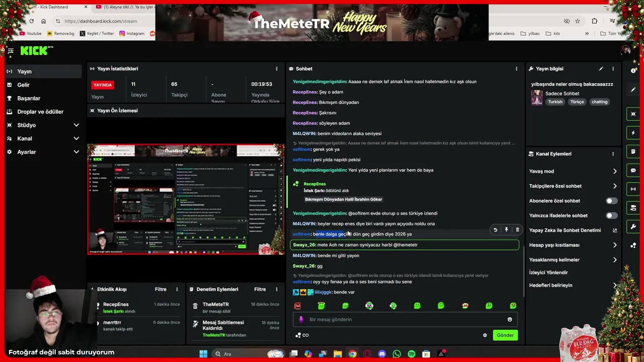Viewport: 644px width, 362px height.
Task: Open the Instagram bookmark
Action: point(132,34)
